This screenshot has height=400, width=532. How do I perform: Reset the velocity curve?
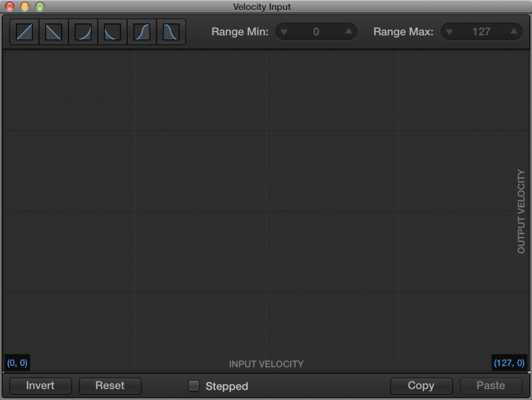tap(110, 385)
